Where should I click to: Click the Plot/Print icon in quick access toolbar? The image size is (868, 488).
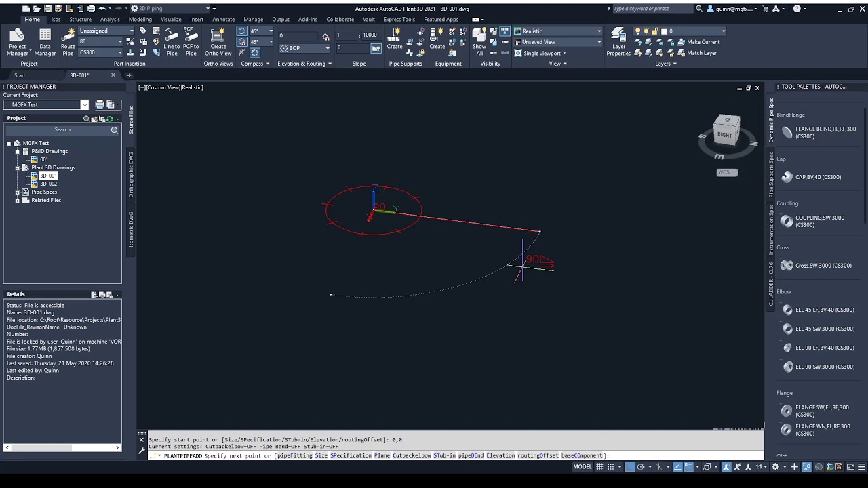(x=90, y=9)
